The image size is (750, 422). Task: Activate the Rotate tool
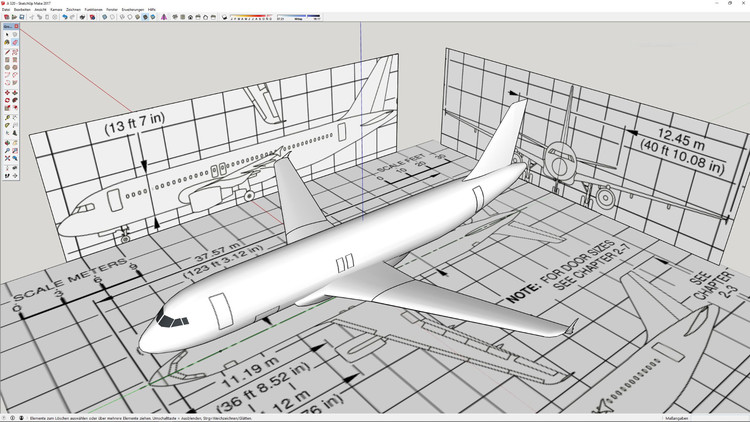coord(7,100)
